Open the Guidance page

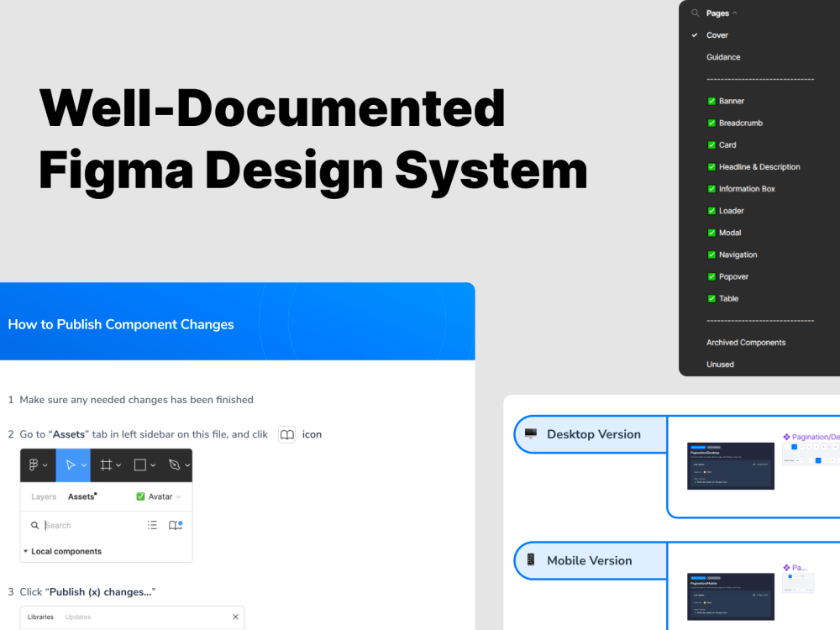[723, 57]
